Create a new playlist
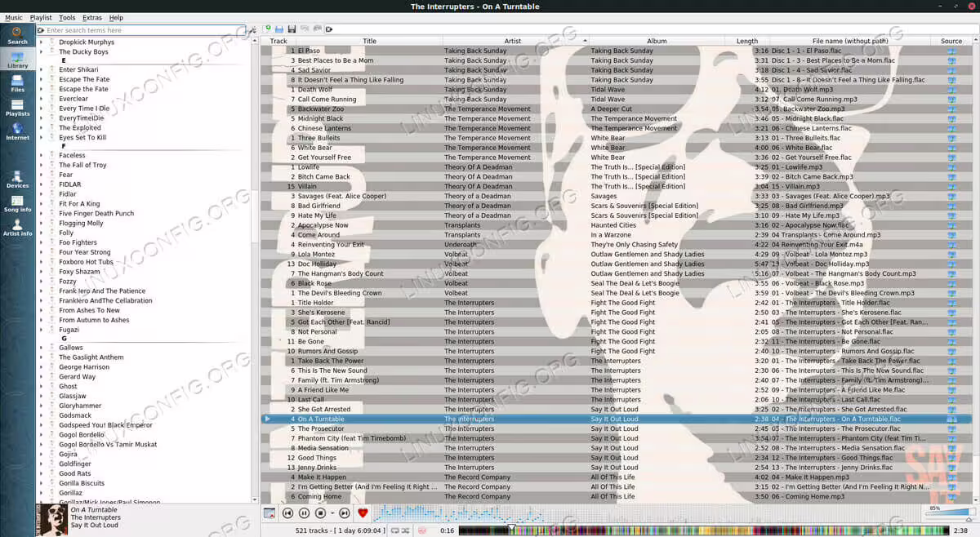The image size is (980, 537). [x=268, y=29]
